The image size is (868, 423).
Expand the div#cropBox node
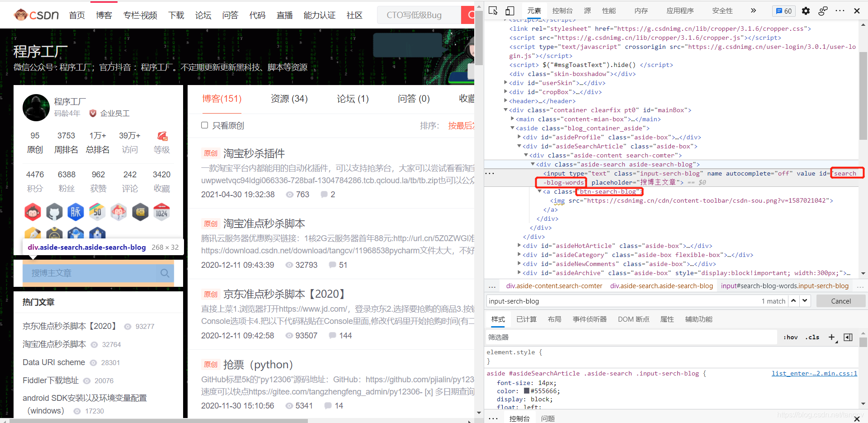[506, 92]
